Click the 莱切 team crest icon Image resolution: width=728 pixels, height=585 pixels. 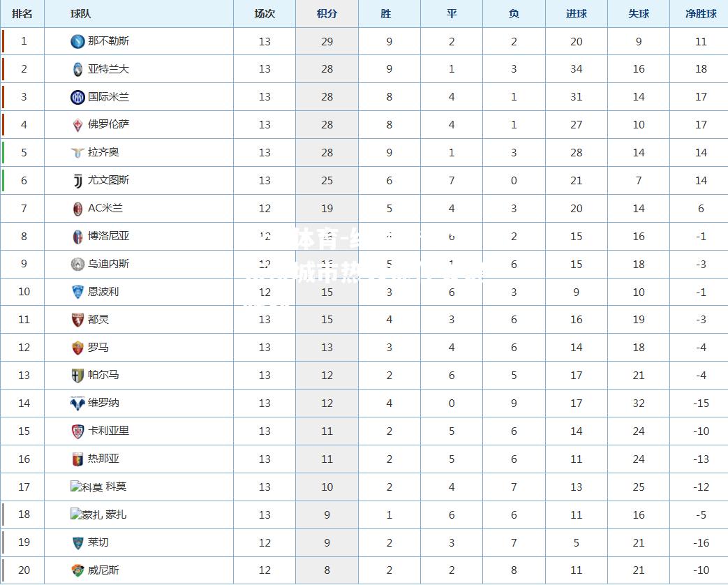[77, 542]
